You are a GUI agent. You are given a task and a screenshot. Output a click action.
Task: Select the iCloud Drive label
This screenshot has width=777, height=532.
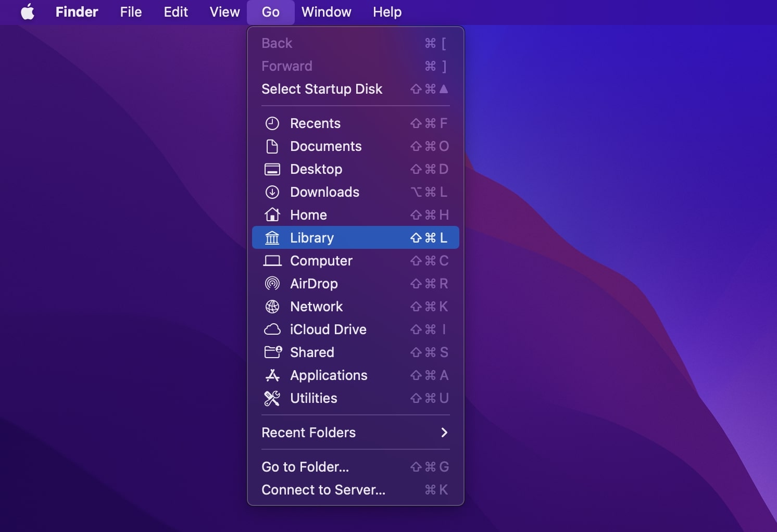328,330
